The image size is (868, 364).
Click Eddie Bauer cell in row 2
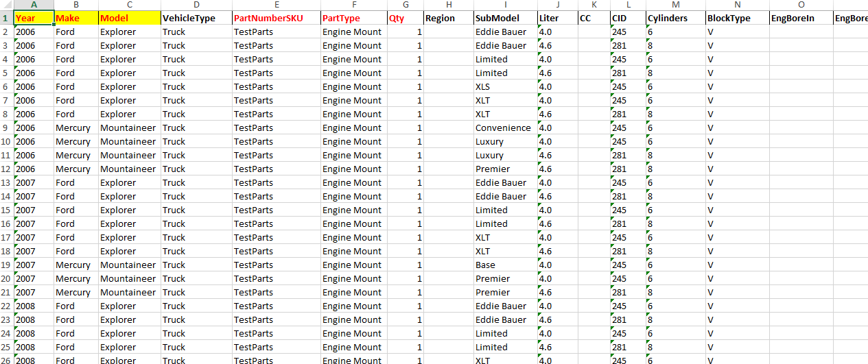(506, 32)
